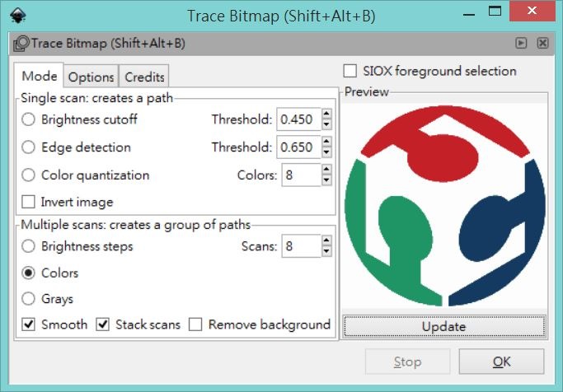Close the Trace Bitmap window
The width and height of the screenshot is (563, 392).
(533, 11)
